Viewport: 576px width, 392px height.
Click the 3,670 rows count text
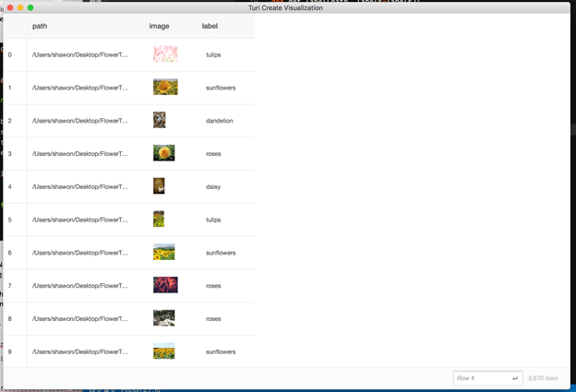pyautogui.click(x=543, y=378)
